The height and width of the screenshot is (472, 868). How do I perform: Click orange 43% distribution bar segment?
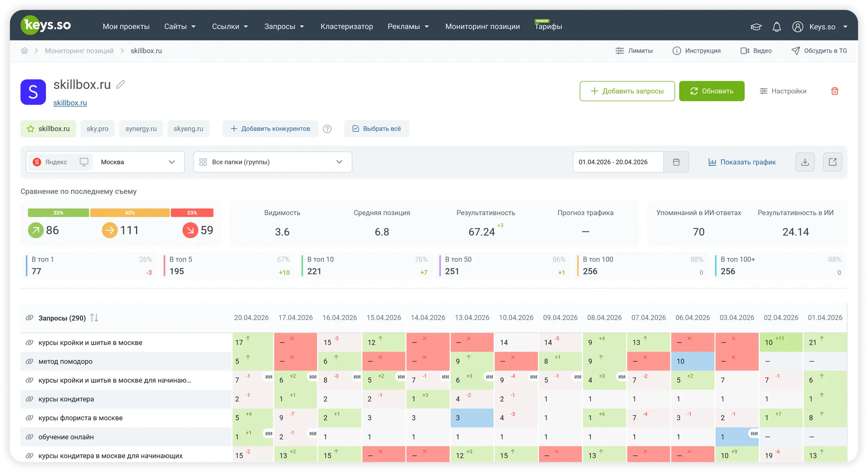(x=130, y=213)
